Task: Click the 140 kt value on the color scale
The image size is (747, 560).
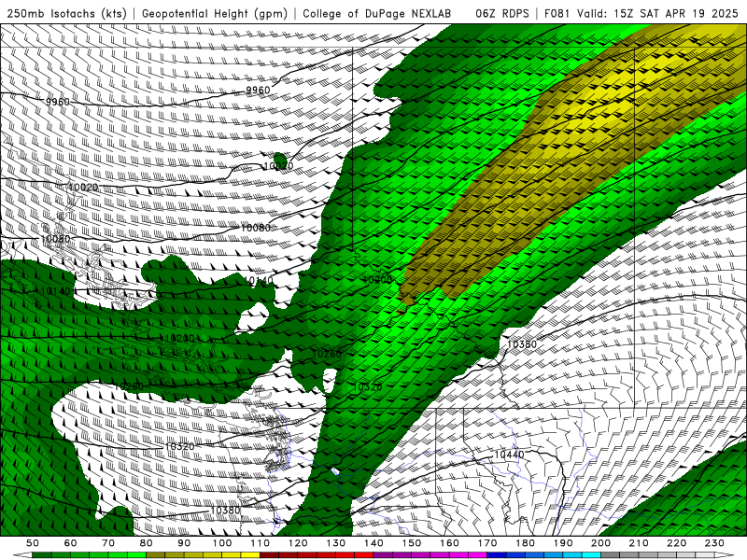Action: (373, 543)
